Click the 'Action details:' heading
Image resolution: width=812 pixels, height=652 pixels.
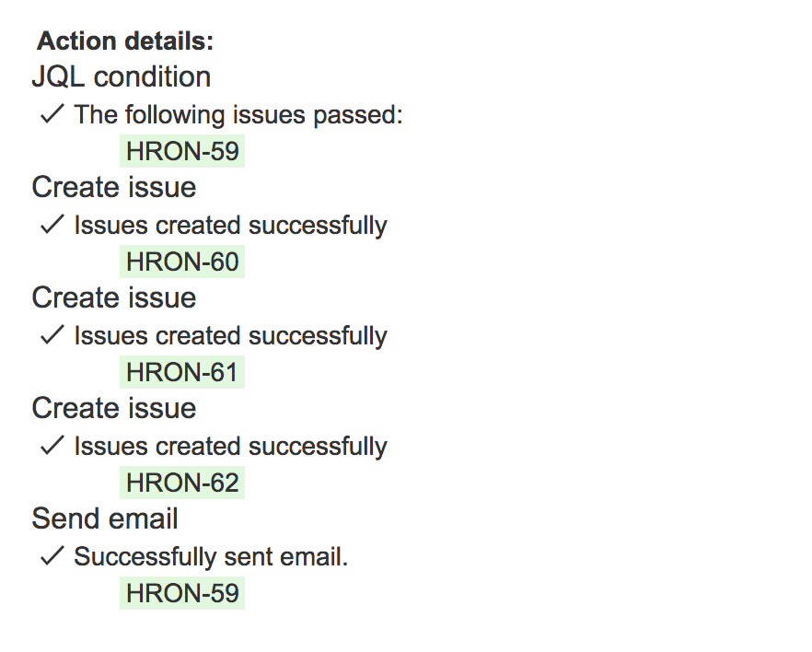coord(125,41)
